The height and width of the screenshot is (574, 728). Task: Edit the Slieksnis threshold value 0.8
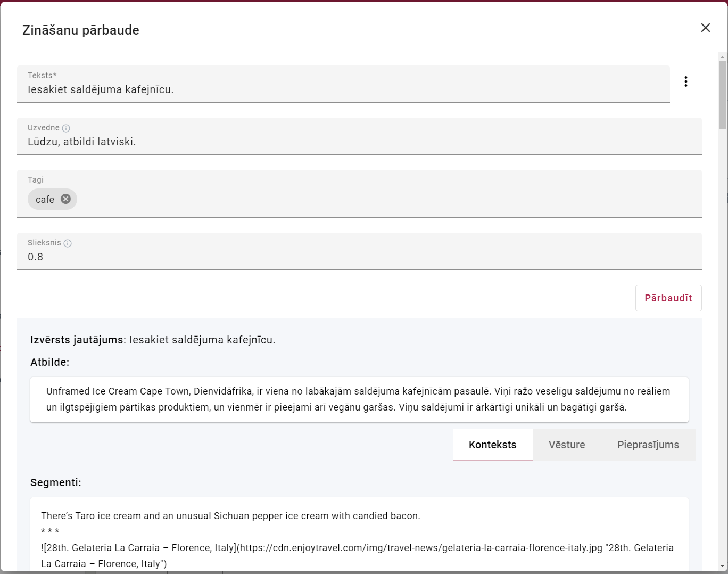click(x=359, y=257)
